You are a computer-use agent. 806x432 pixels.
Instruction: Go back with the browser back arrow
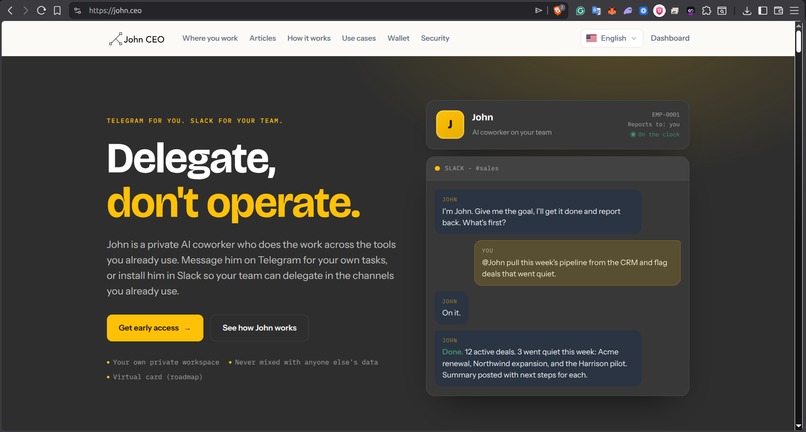coord(10,10)
